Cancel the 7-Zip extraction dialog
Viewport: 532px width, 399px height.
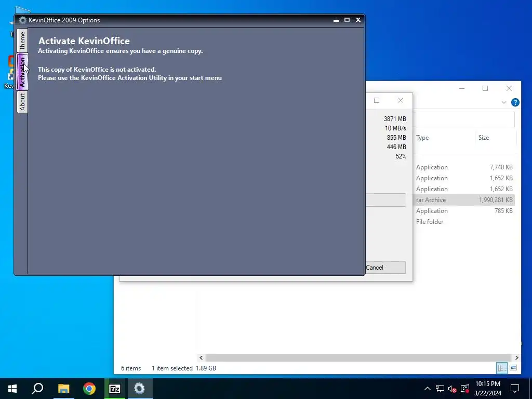click(385, 268)
